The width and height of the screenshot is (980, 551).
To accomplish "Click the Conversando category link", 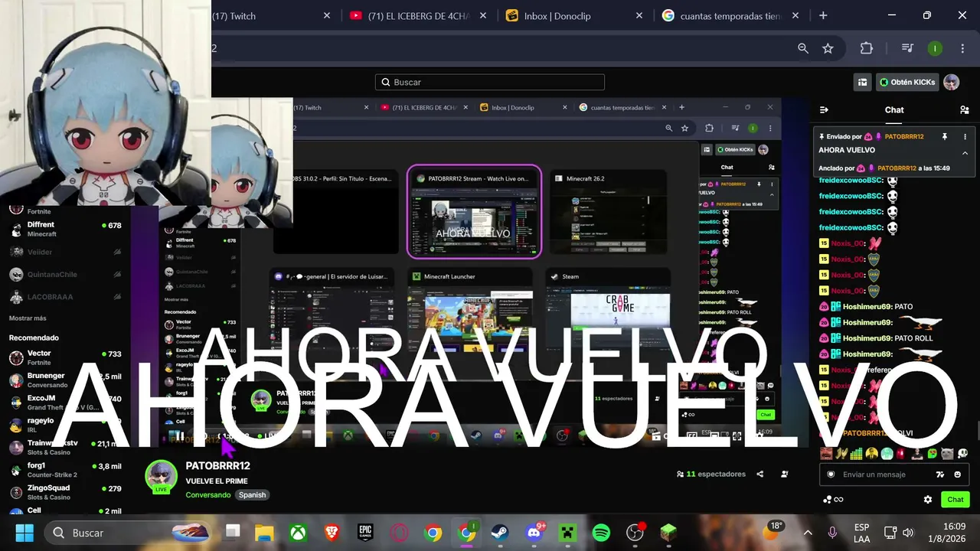I will pos(208,495).
